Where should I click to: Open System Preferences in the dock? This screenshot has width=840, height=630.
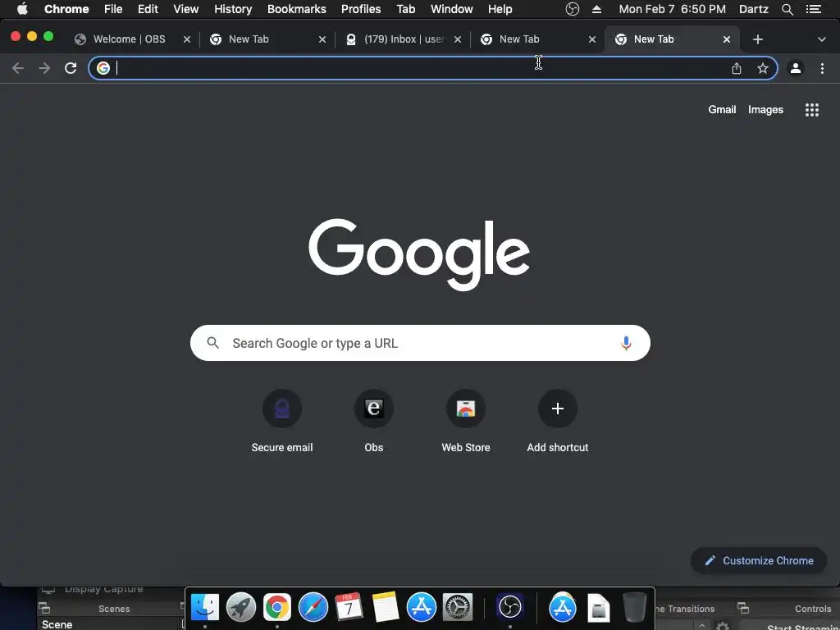coord(458,608)
